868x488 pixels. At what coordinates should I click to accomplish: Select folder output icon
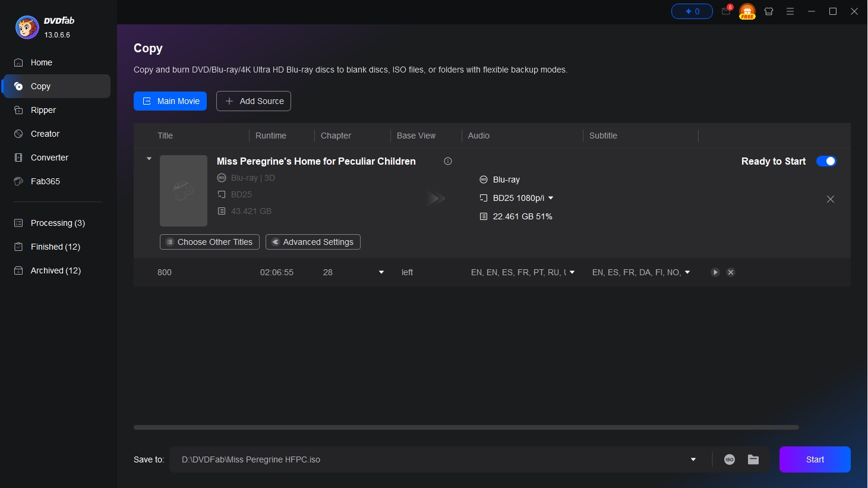pos(753,459)
